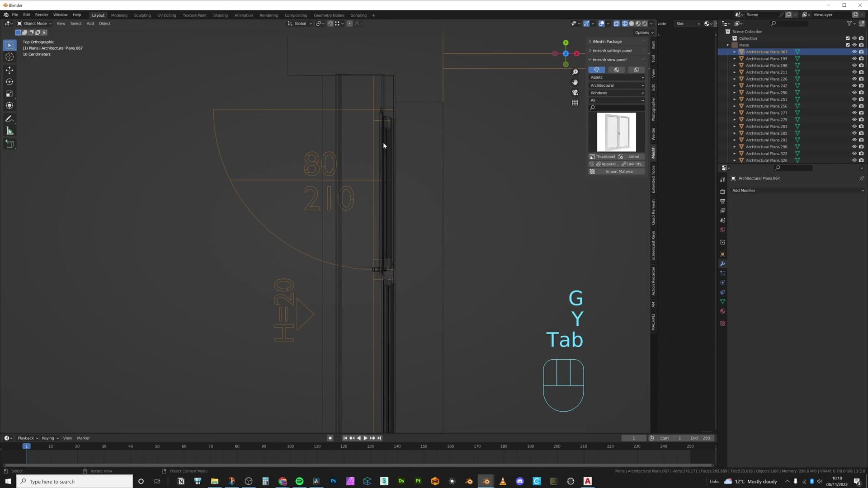Switch perspective/orthographic with the grid icon
The height and width of the screenshot is (488, 868).
(x=575, y=103)
